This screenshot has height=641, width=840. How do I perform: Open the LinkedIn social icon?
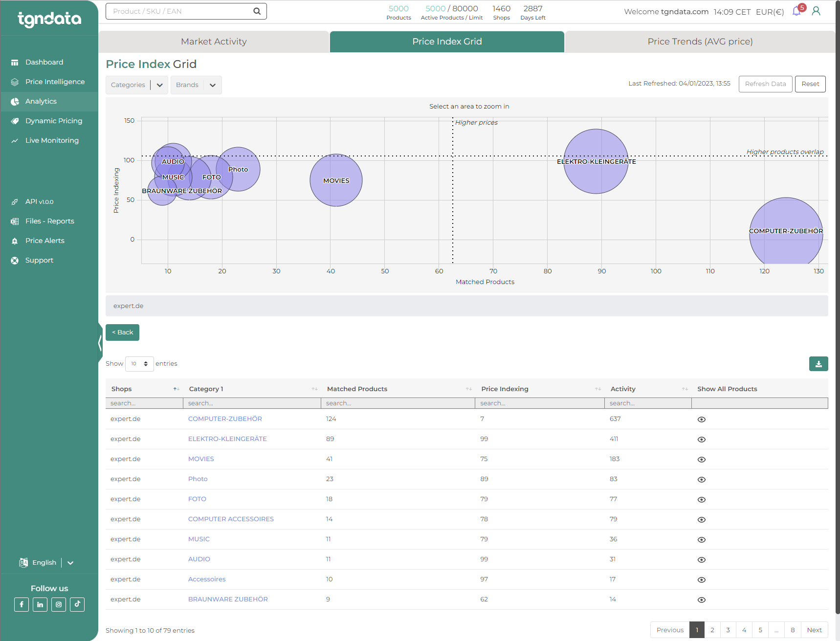click(x=40, y=604)
